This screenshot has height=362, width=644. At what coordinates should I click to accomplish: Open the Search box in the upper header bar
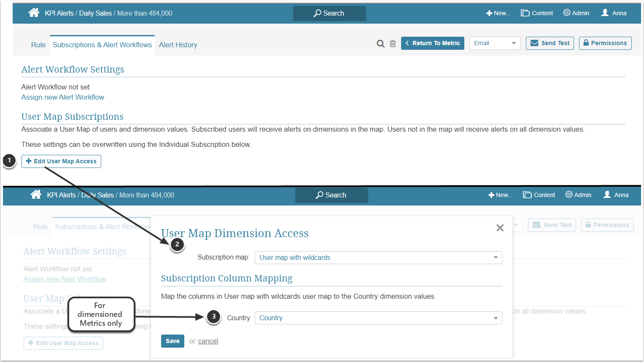pos(329,14)
